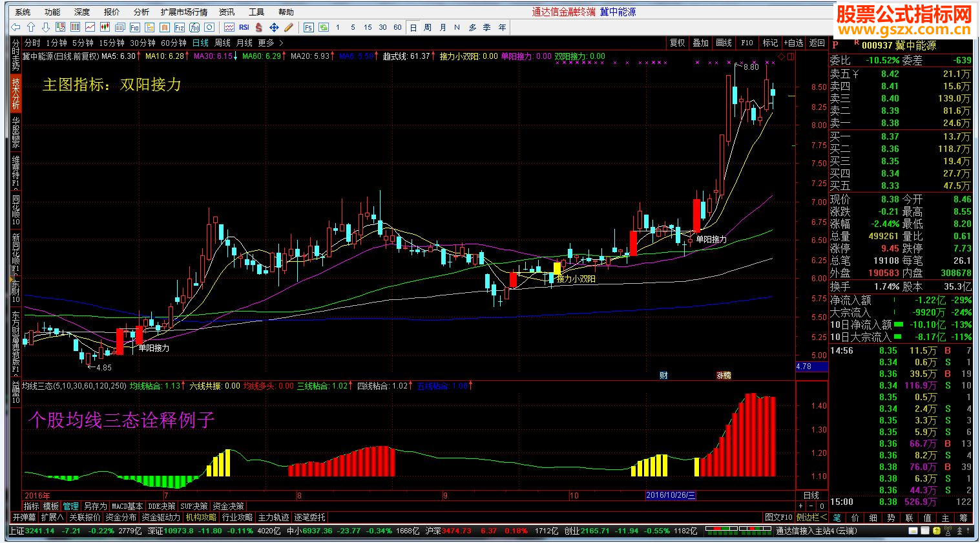The image size is (980, 543).
Task: Add stock via +自选 button
Action: coord(794,43)
